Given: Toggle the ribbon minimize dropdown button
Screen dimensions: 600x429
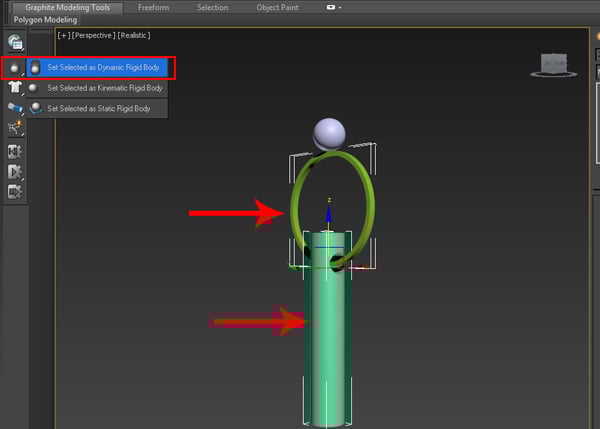Looking at the screenshot, I should point(334,7).
